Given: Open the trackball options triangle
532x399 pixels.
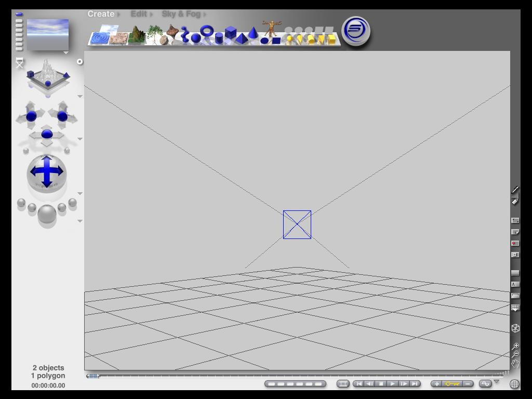Looking at the screenshot, I should [x=80, y=193].
